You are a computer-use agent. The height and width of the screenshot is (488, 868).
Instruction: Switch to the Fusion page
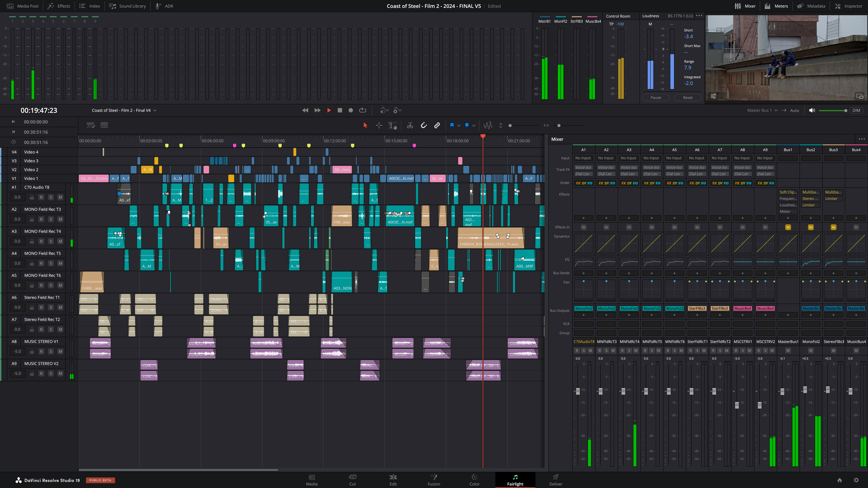point(434,480)
